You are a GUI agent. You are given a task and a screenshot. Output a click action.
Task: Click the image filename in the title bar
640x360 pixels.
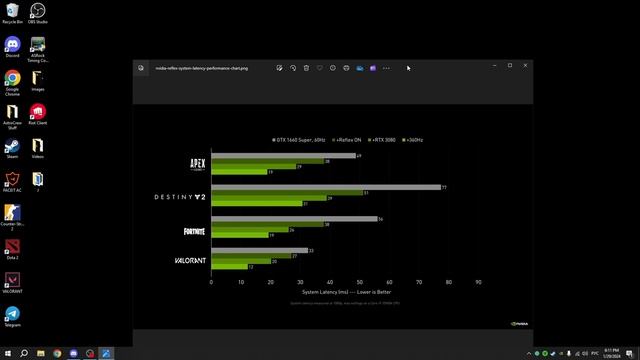[x=202, y=68]
